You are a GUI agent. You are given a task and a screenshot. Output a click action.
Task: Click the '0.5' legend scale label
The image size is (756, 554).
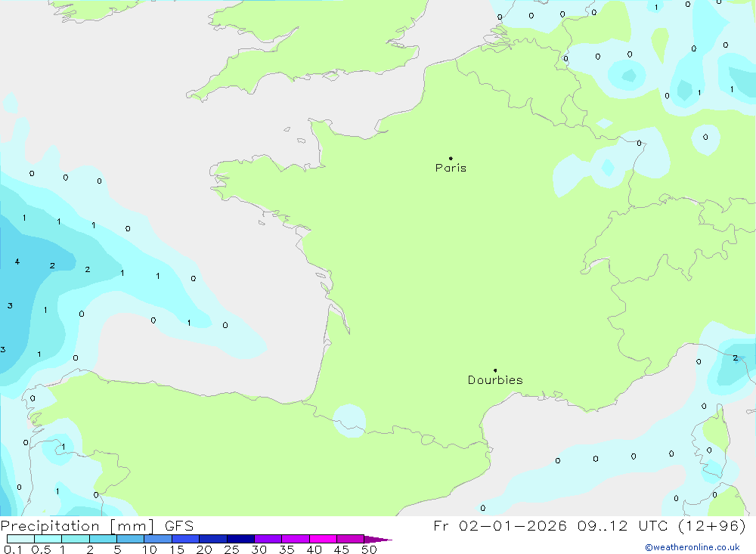[x=42, y=549]
